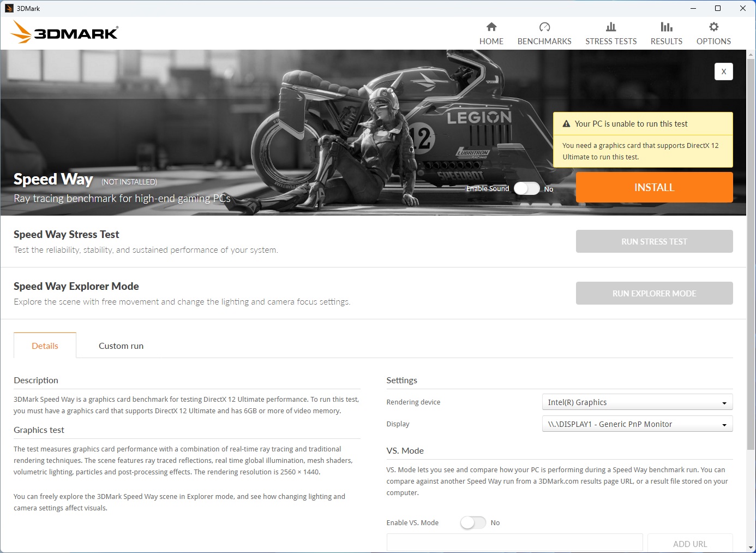
Task: Switch to the Custom run tab
Action: 121,346
